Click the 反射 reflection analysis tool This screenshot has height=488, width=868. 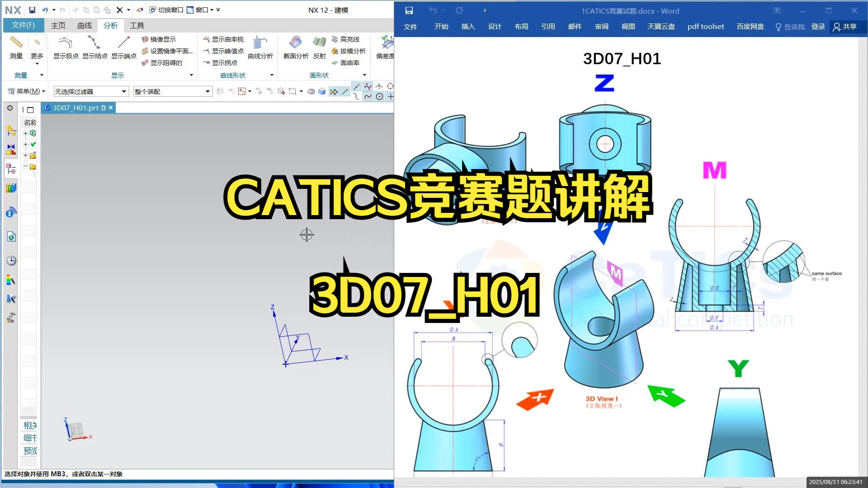point(320,47)
